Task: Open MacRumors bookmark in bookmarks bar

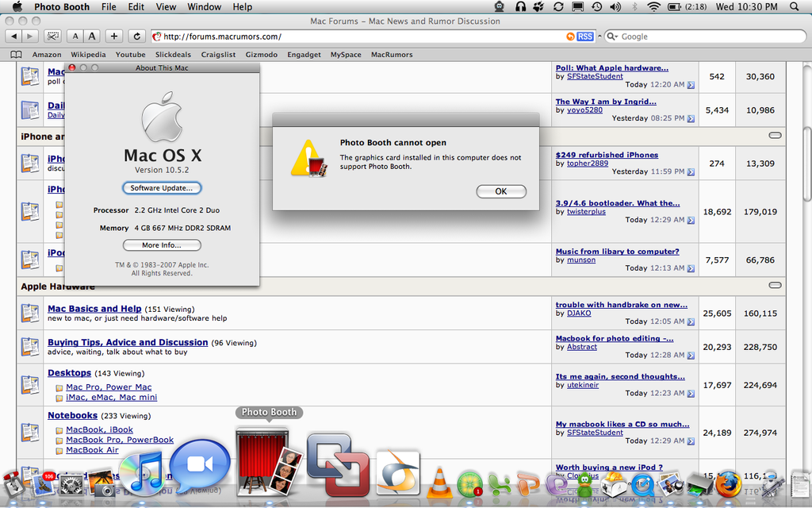Action: pos(392,55)
